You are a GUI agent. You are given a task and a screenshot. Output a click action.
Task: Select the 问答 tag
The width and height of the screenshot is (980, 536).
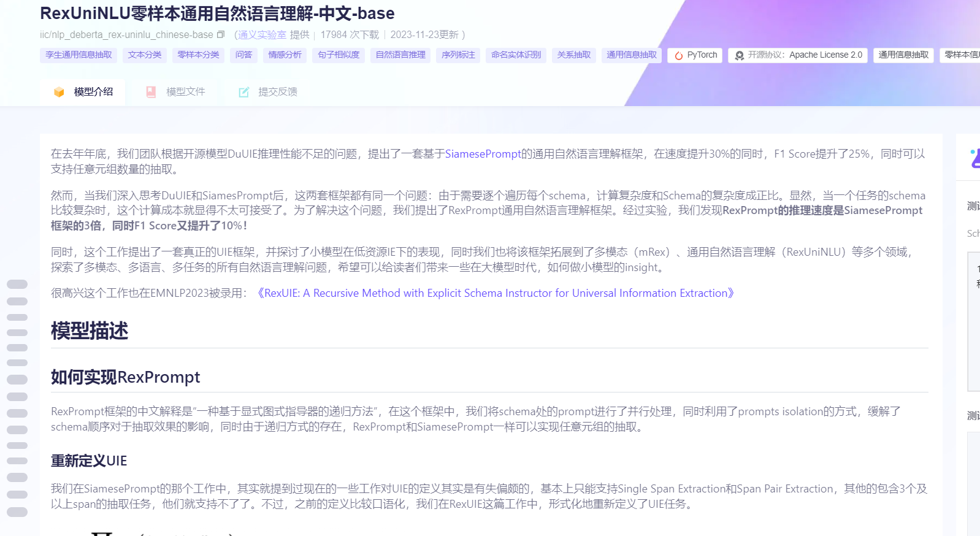[244, 55]
